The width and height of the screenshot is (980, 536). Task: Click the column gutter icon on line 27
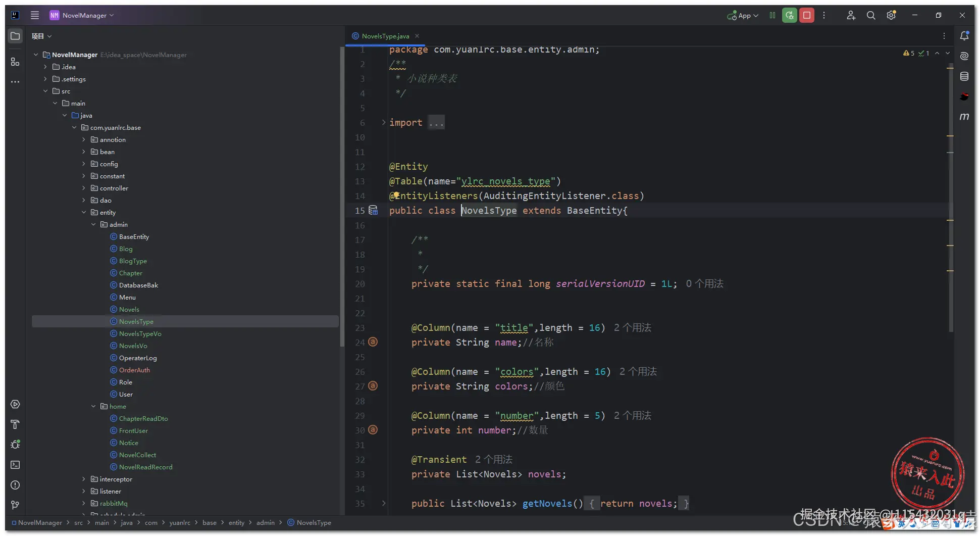373,386
